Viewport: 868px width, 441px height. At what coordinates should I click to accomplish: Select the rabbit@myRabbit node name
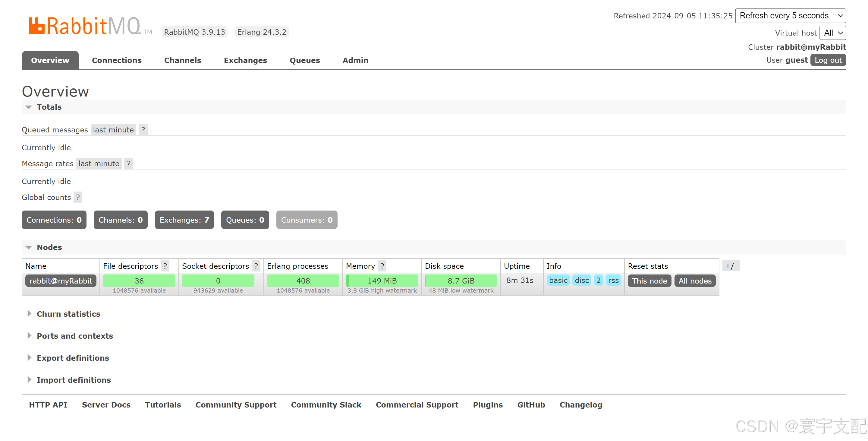60,281
